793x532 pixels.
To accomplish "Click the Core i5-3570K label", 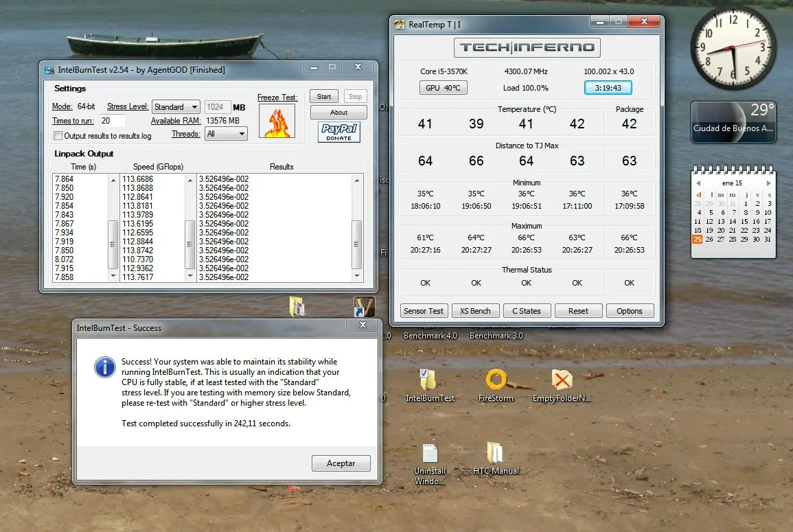I will 444,71.
